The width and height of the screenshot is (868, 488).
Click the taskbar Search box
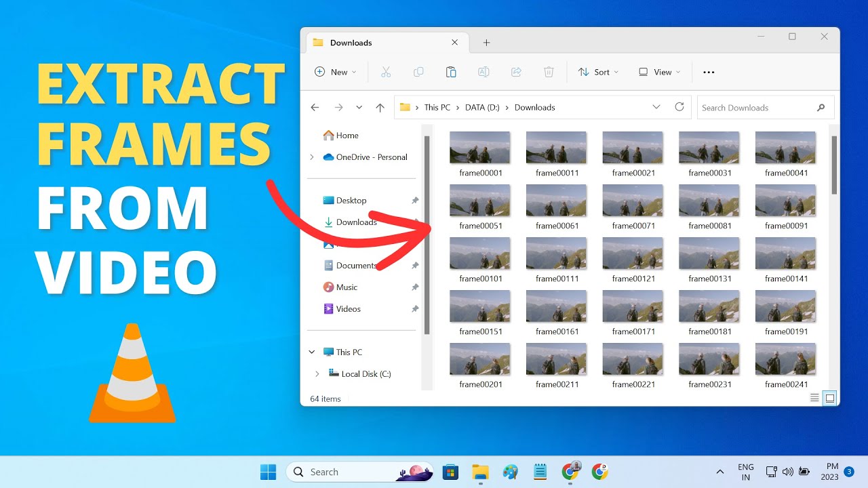pos(359,472)
